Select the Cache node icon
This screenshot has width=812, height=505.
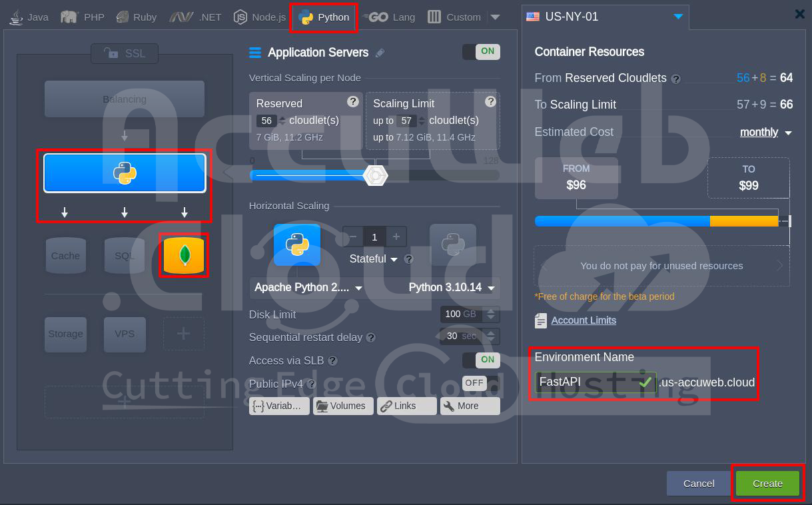click(x=65, y=256)
